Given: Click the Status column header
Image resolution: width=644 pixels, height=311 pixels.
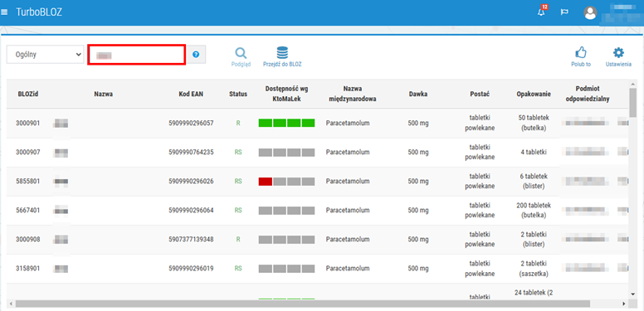Looking at the screenshot, I should [x=238, y=94].
